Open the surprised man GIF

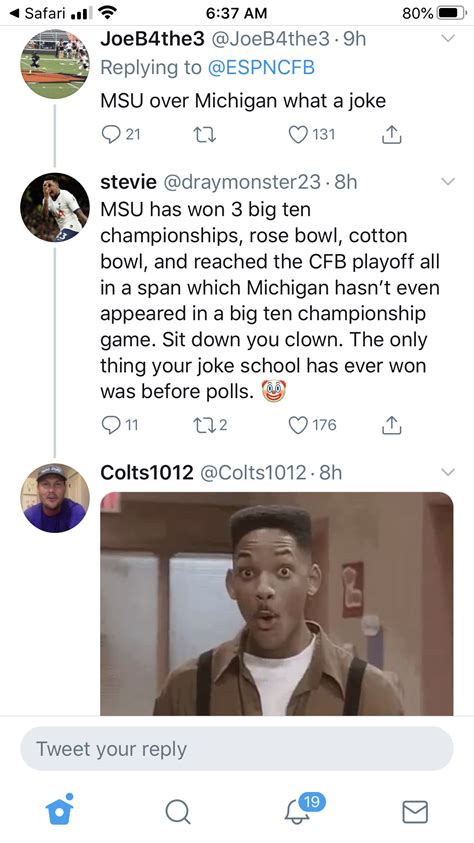277,603
